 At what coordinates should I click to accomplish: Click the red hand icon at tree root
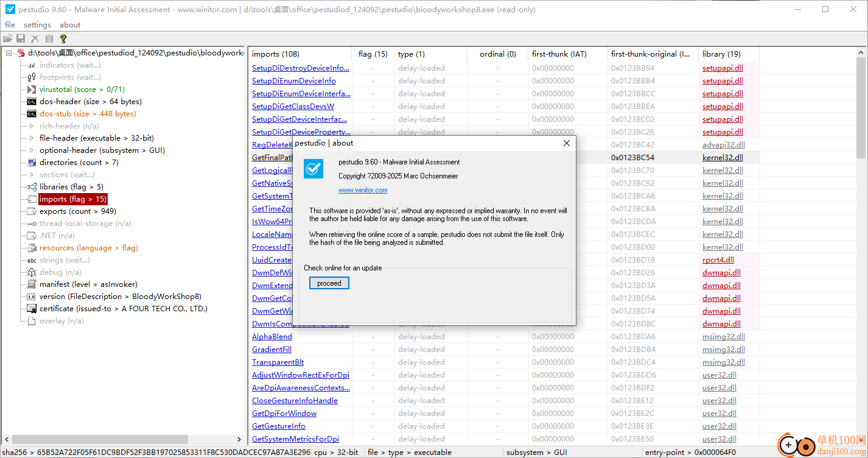tap(21, 53)
